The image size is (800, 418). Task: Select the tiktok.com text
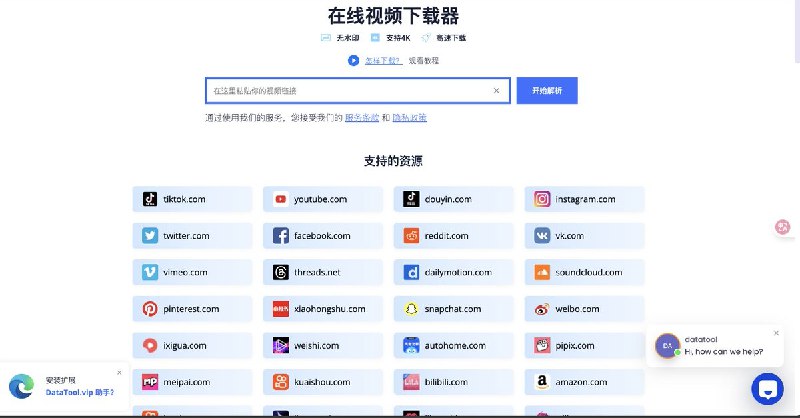184,199
